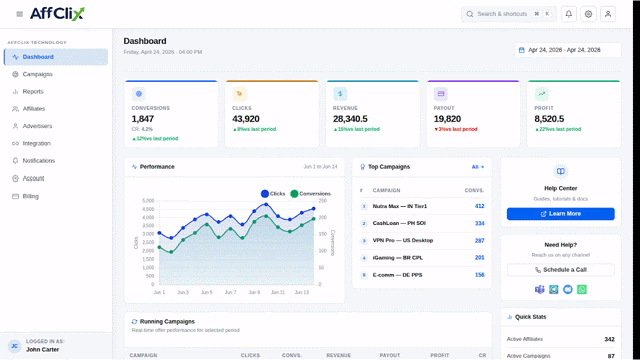640x360 pixels.
Task: Open the notifications bell in header
Action: tap(569, 14)
